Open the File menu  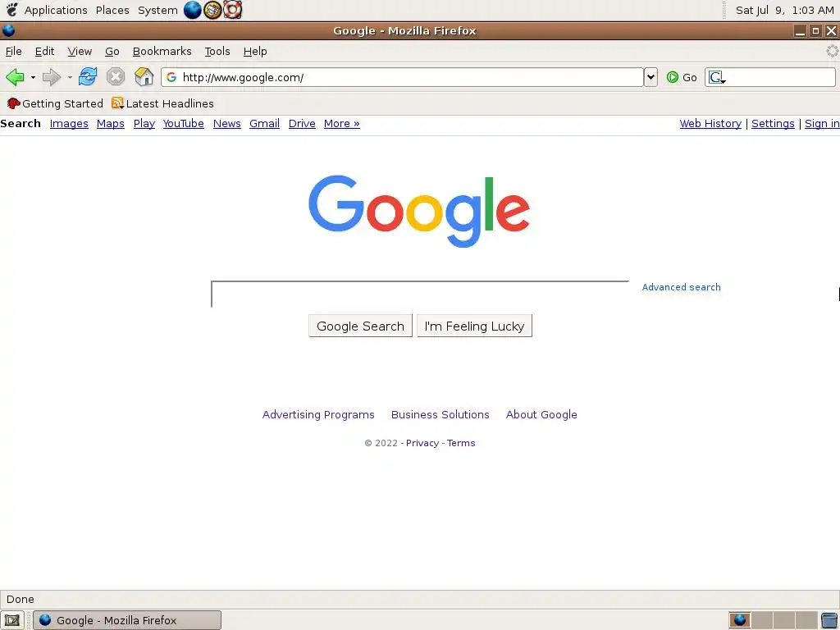pos(13,52)
